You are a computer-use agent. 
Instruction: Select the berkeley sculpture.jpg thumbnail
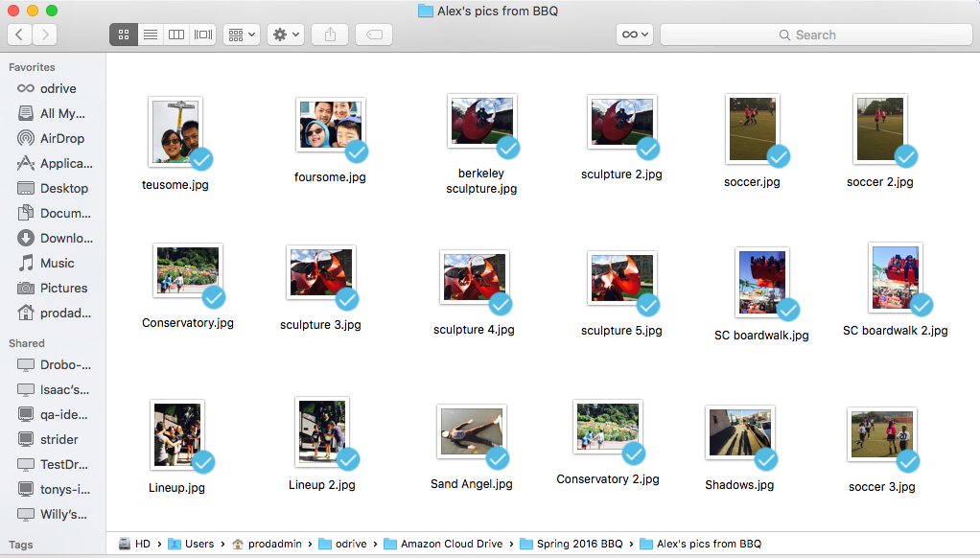coord(482,121)
